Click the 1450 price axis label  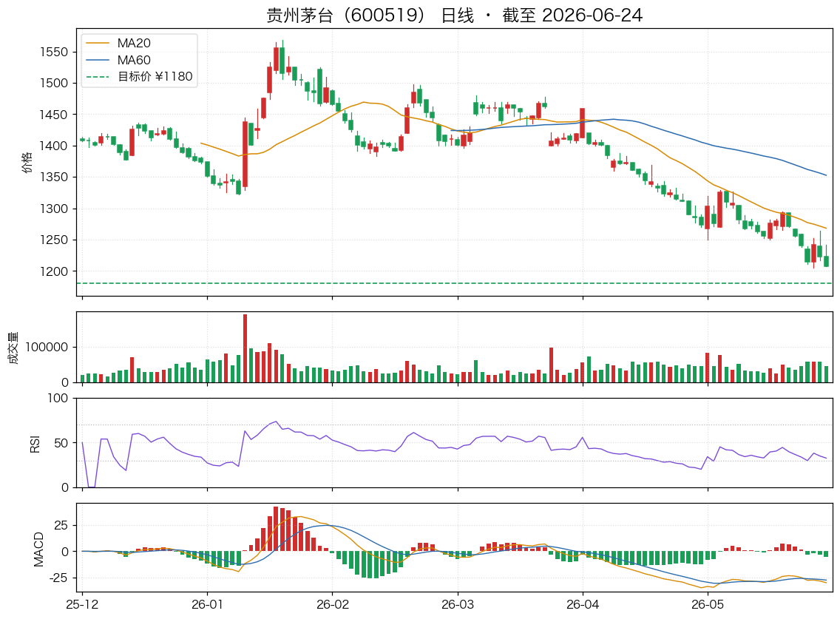[54, 115]
